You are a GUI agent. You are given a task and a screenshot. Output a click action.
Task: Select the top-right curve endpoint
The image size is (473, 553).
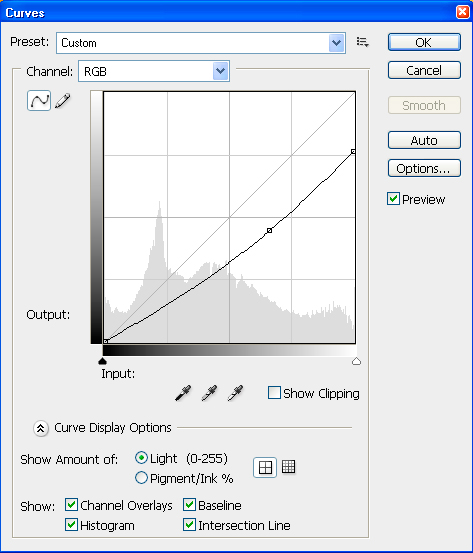click(x=353, y=151)
